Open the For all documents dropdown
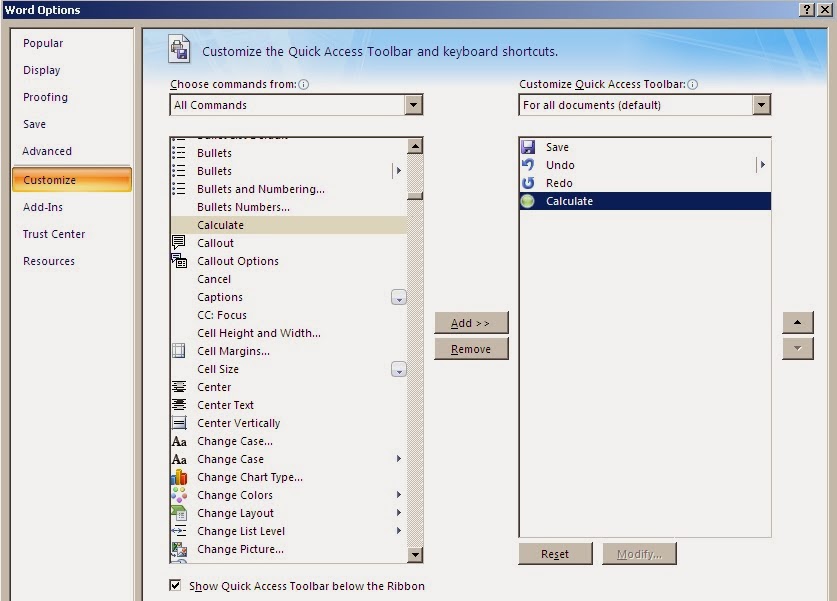The image size is (837, 601). pyautogui.click(x=762, y=105)
